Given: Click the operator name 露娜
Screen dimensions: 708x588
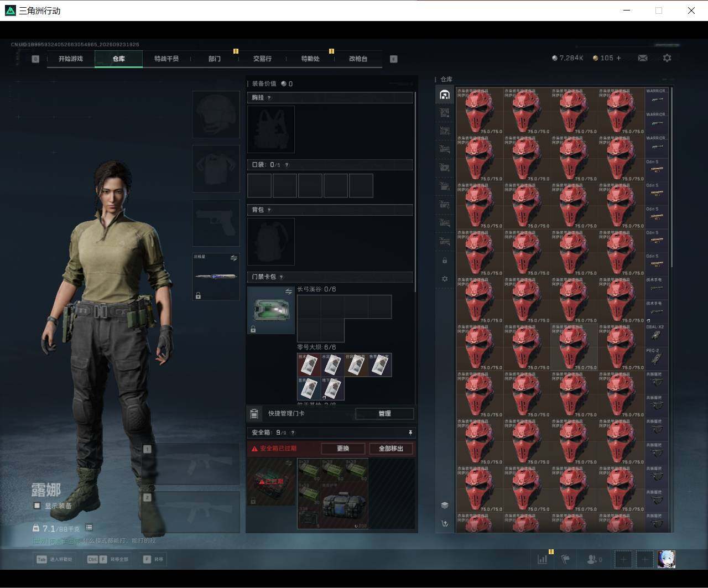Looking at the screenshot, I should point(46,490).
